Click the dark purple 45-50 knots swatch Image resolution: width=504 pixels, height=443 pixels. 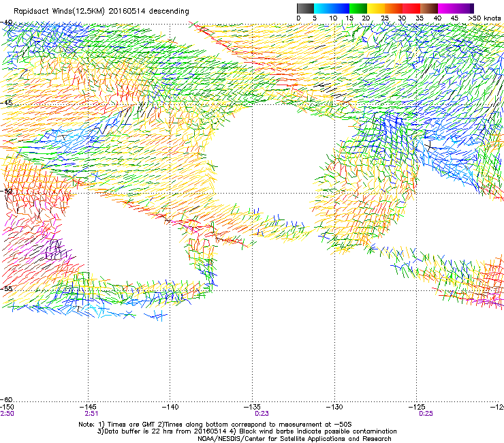point(464,8)
